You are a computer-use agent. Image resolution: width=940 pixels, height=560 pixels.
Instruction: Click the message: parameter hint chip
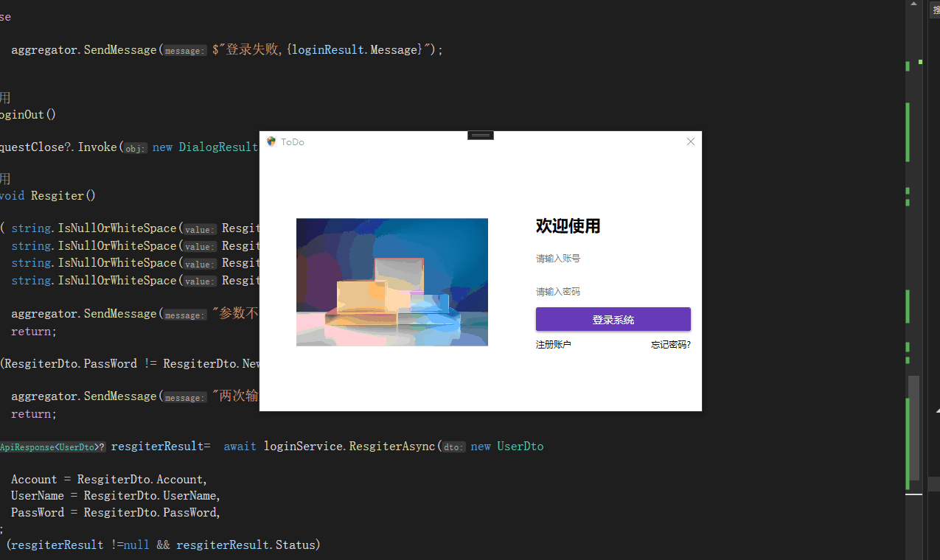[x=184, y=50]
